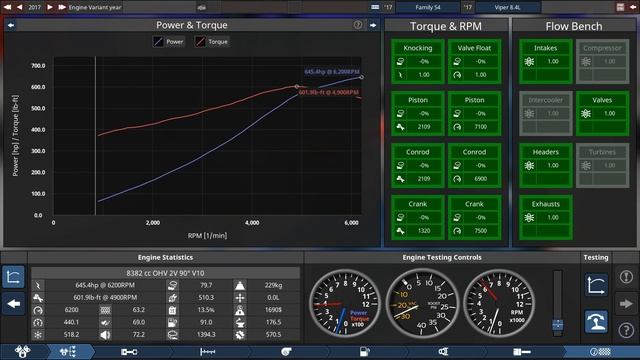Open the Viper 8.4L variant selector
The image size is (640, 360).
tap(507, 7)
